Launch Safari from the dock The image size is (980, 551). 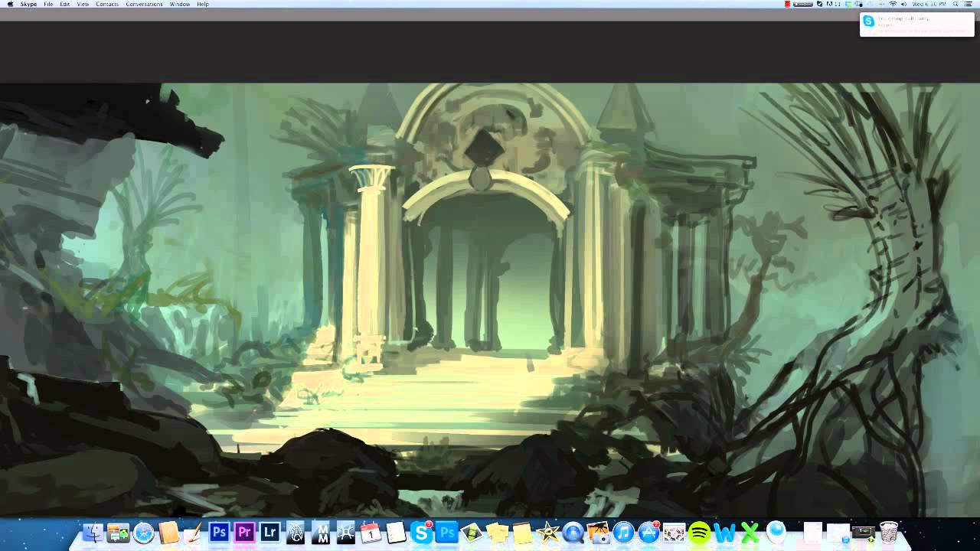pyautogui.click(x=143, y=532)
